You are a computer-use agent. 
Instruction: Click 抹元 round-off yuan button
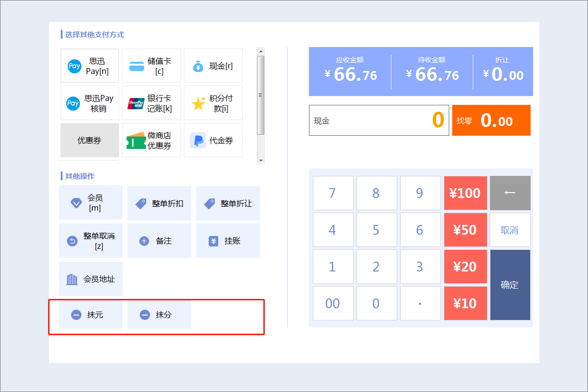[91, 315]
